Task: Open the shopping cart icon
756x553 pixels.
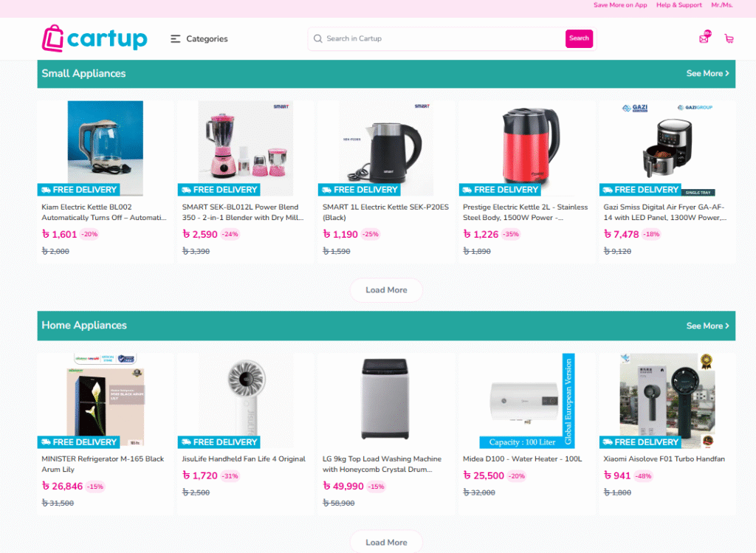Action: pyautogui.click(x=729, y=38)
